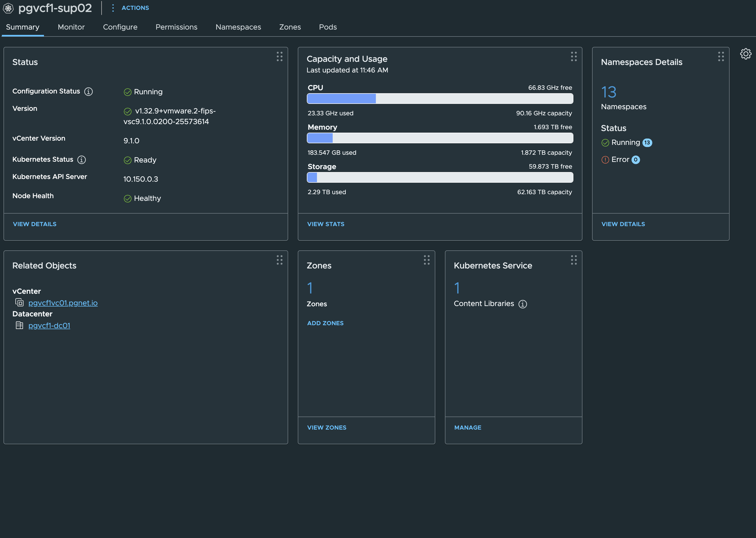Click the ADD ZONES link

tap(325, 323)
